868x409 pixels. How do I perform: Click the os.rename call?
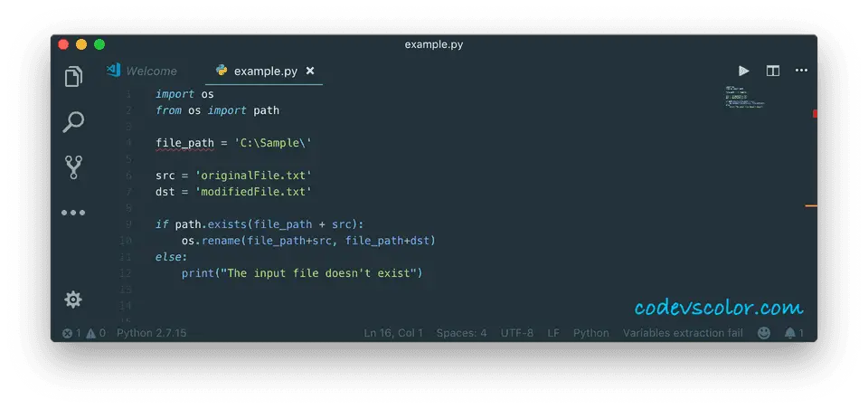[309, 241]
